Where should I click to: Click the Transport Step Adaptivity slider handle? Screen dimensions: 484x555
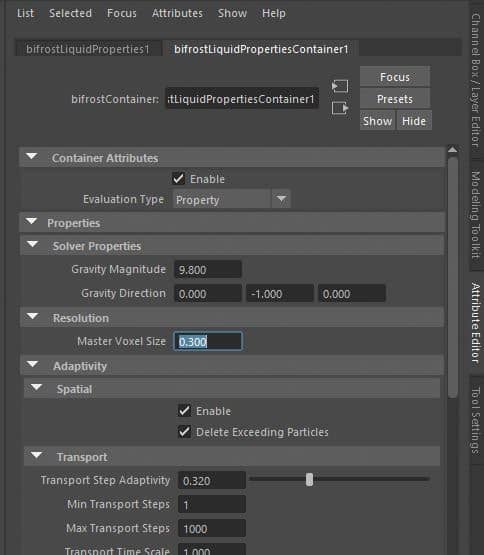(309, 480)
